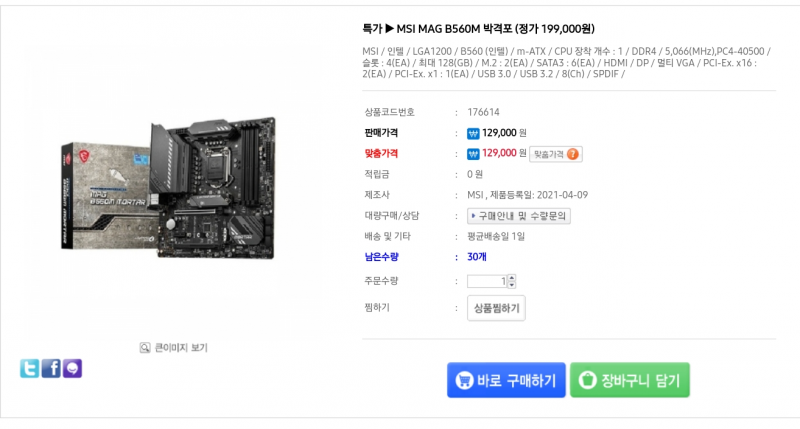Add item to wishlist with 상품찜하기
This screenshot has width=800, height=429.
pos(496,308)
